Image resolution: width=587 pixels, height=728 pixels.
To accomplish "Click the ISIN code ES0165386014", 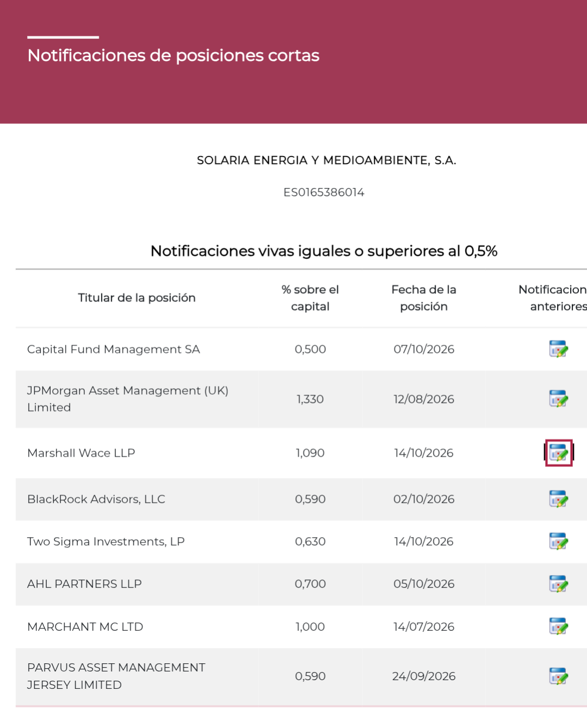I will 324,192.
